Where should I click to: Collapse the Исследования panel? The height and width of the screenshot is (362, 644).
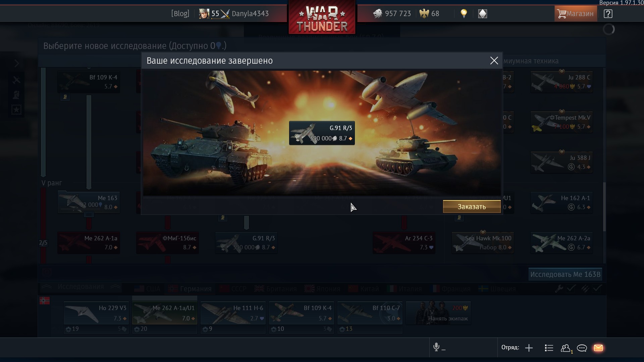[80, 287]
